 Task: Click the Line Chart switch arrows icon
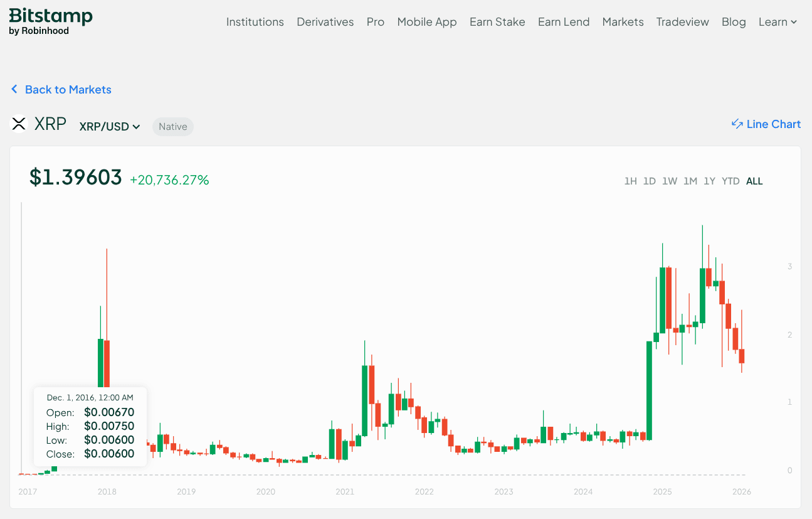[737, 124]
